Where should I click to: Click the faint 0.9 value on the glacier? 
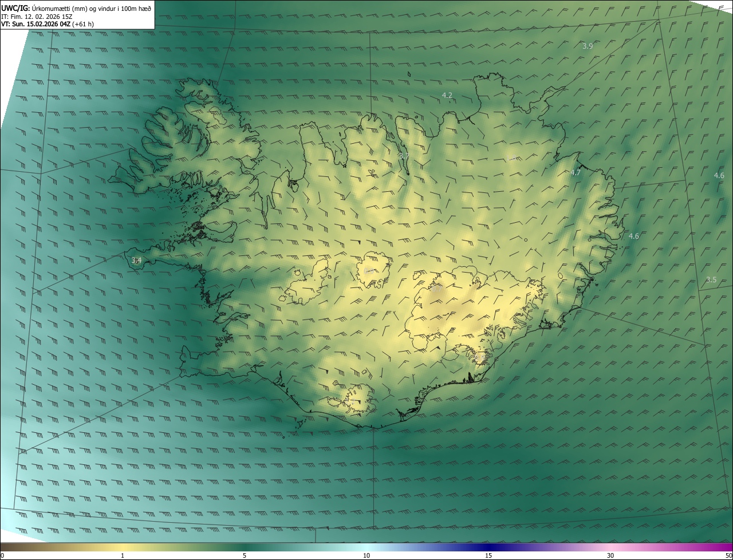point(369,271)
